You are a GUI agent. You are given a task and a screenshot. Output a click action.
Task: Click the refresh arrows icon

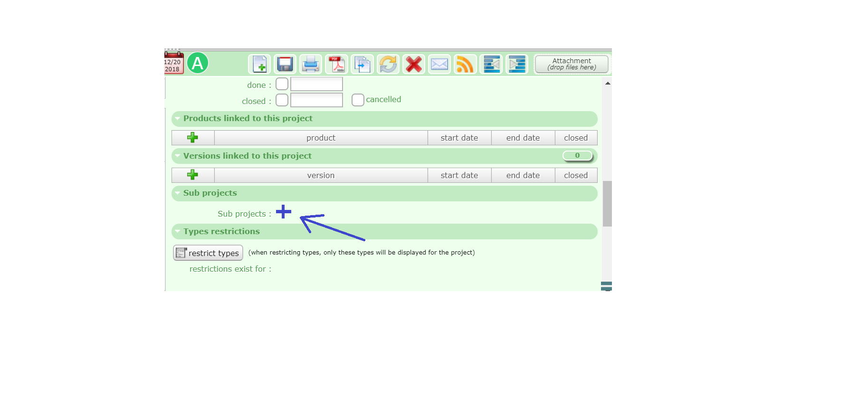(x=388, y=64)
